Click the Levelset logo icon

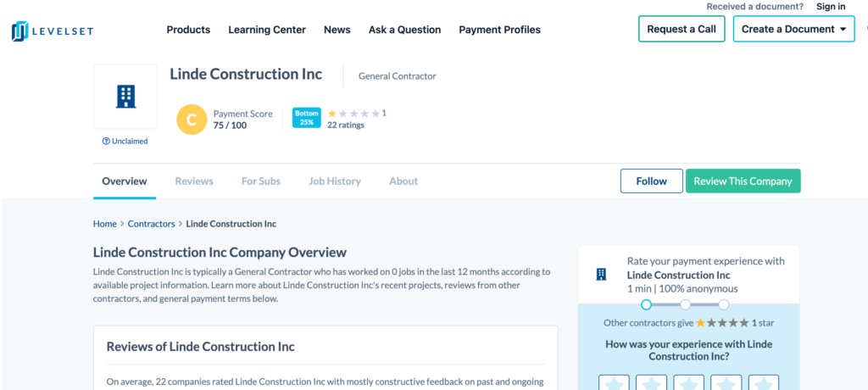20,31
